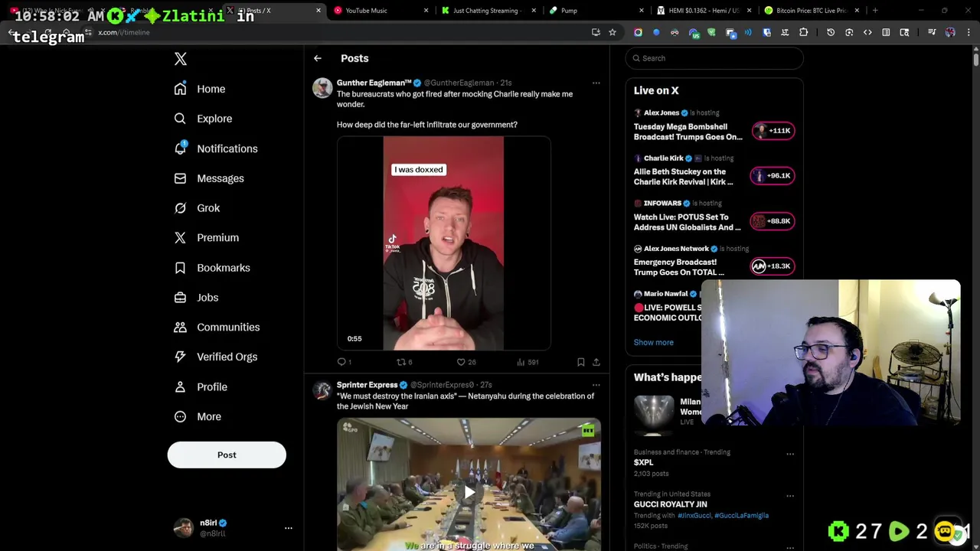Image resolution: width=980 pixels, height=551 pixels.
Task: Open browser extensions puzzle icon
Action: tap(803, 32)
